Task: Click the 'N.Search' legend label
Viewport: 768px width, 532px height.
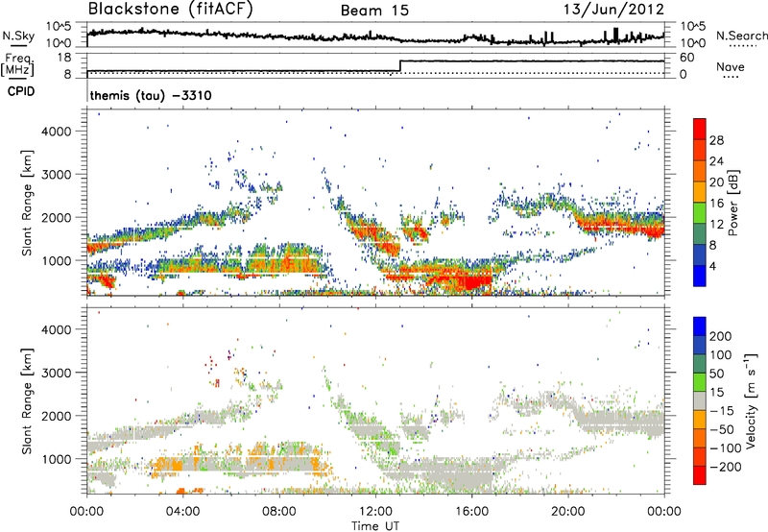Action: click(x=741, y=36)
